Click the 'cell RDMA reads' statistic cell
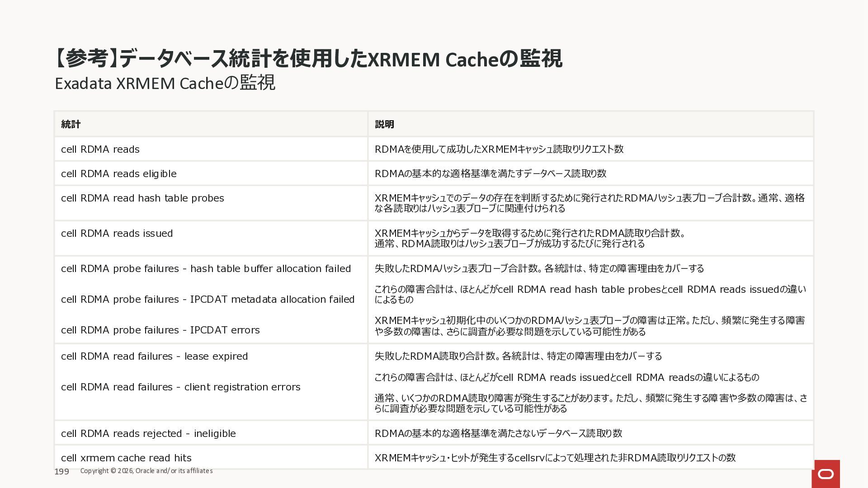 coord(100,150)
